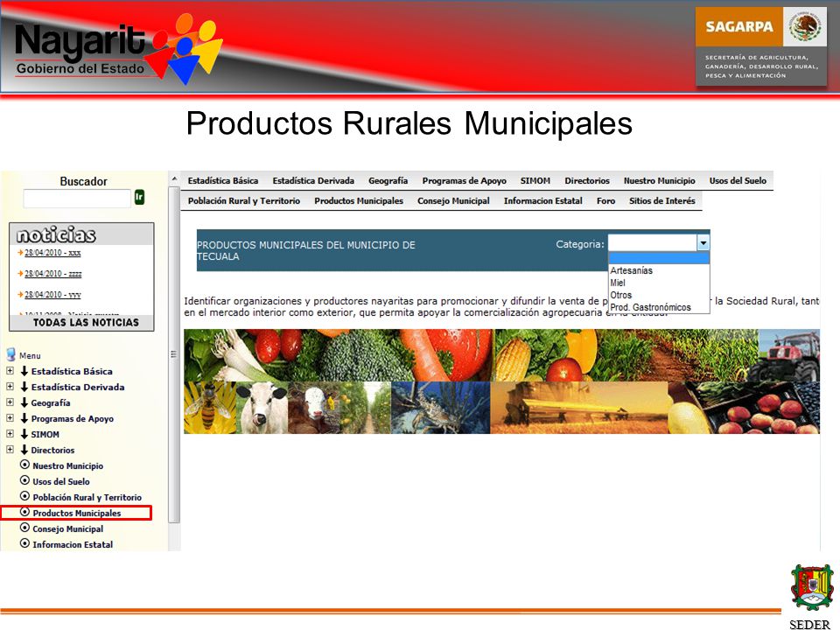Click the noticias panel header
The image size is (840, 630).
(81, 234)
